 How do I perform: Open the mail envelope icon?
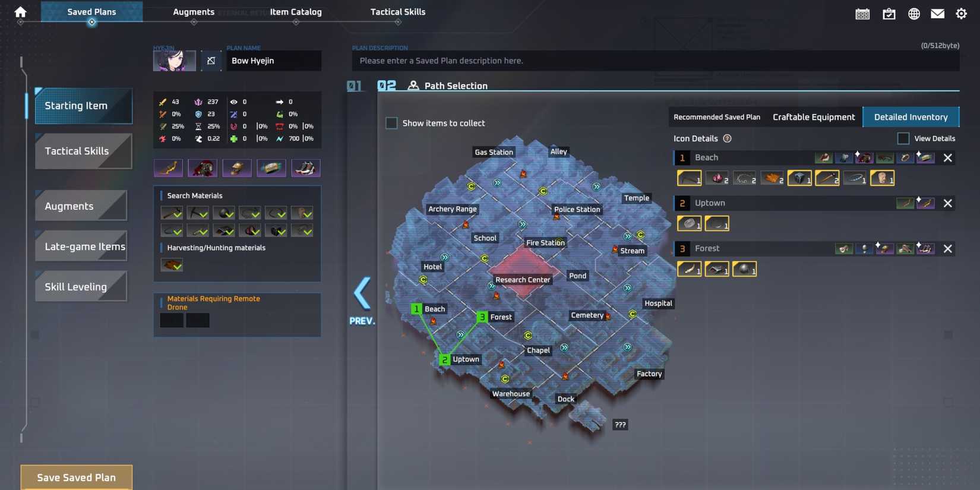pyautogui.click(x=937, y=14)
